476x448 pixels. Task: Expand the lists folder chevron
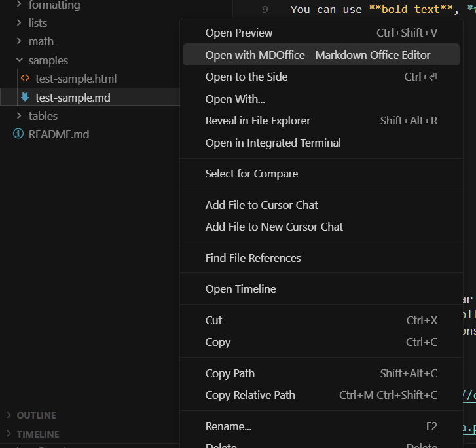click(x=19, y=22)
